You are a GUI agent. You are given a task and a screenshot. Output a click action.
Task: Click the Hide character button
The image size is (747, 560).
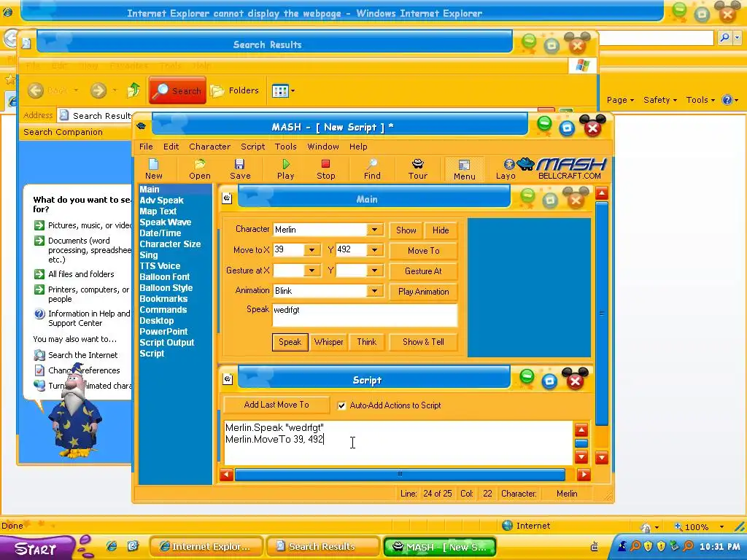pos(441,230)
